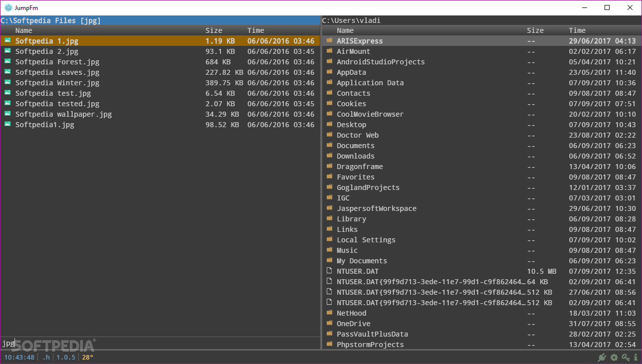Click the '684 KB' size of Softpedia Forest.jpg
This screenshot has height=364, width=642.
point(218,62)
